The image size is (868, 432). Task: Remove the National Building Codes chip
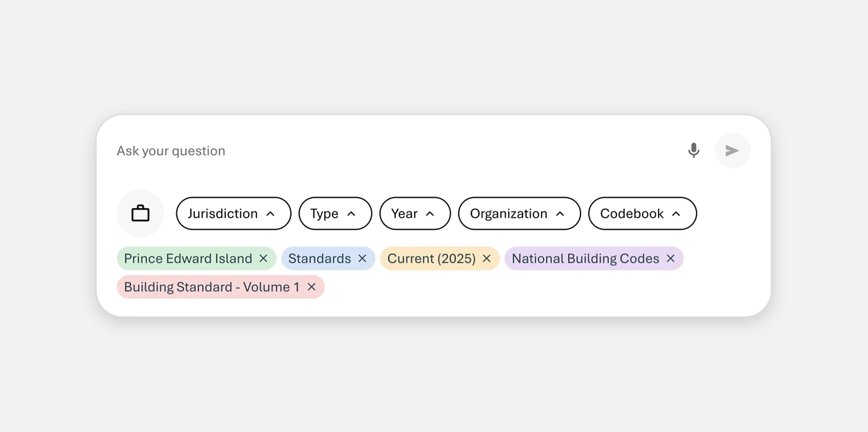pos(670,259)
